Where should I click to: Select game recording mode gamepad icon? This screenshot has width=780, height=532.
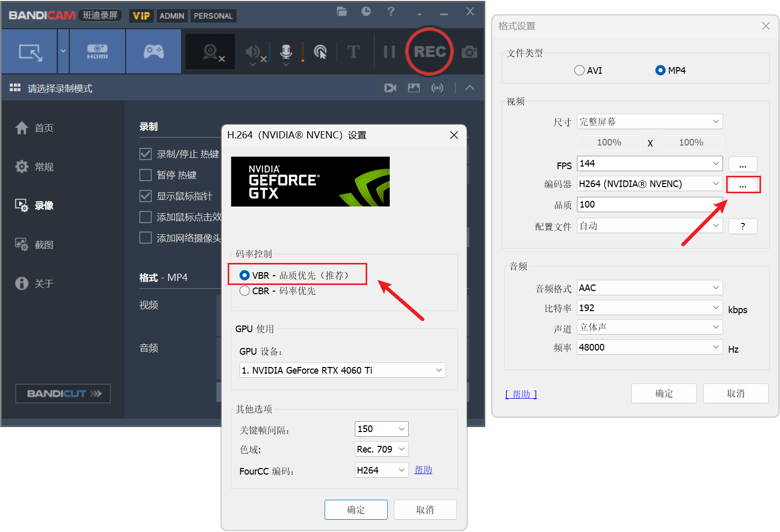(153, 51)
